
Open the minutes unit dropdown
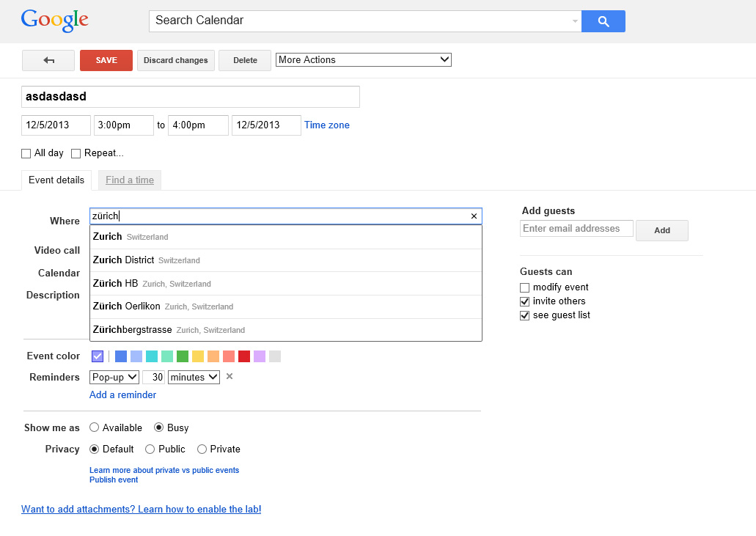click(x=194, y=377)
